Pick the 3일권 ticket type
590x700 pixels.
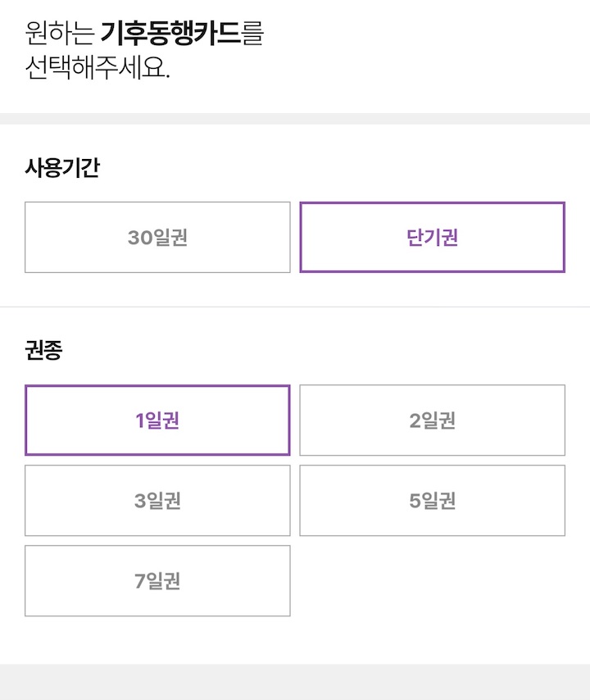click(x=157, y=501)
